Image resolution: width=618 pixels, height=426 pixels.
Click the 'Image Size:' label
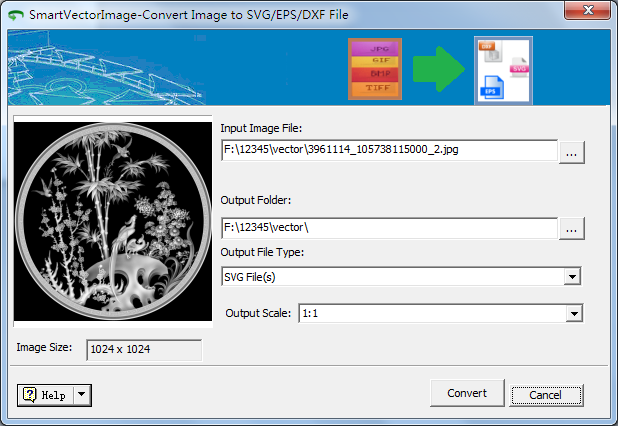tap(44, 347)
